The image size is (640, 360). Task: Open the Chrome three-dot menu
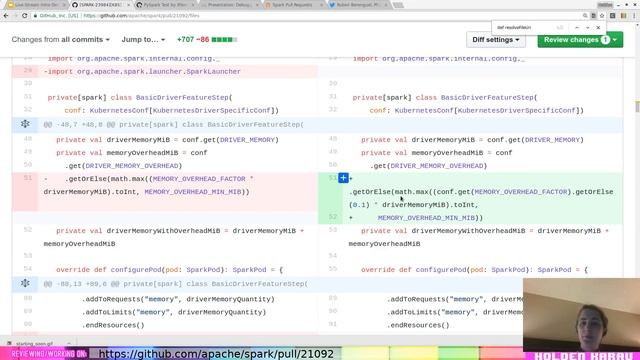634,16
